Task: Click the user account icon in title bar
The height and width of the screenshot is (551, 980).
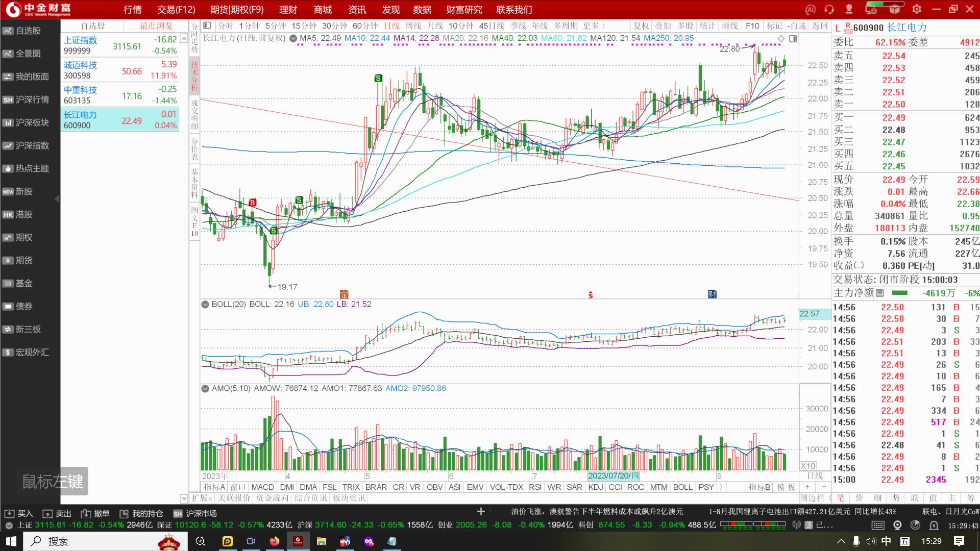Action: 849,9
